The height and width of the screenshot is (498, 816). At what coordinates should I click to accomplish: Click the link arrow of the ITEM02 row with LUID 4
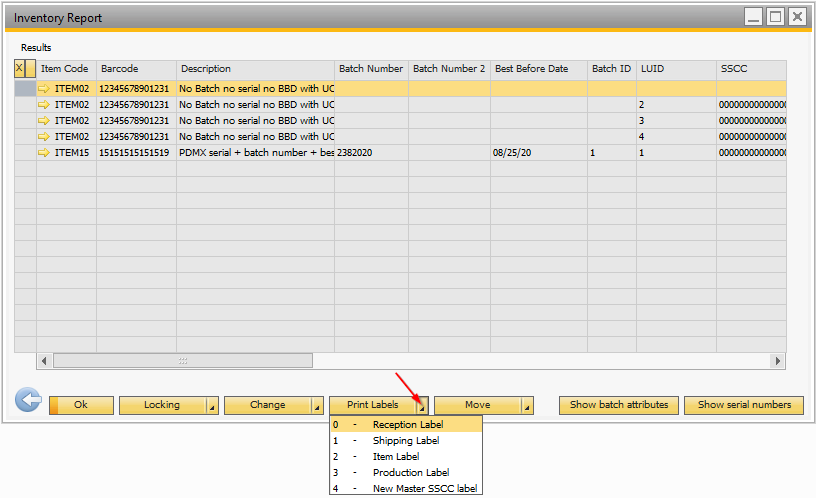click(44, 137)
